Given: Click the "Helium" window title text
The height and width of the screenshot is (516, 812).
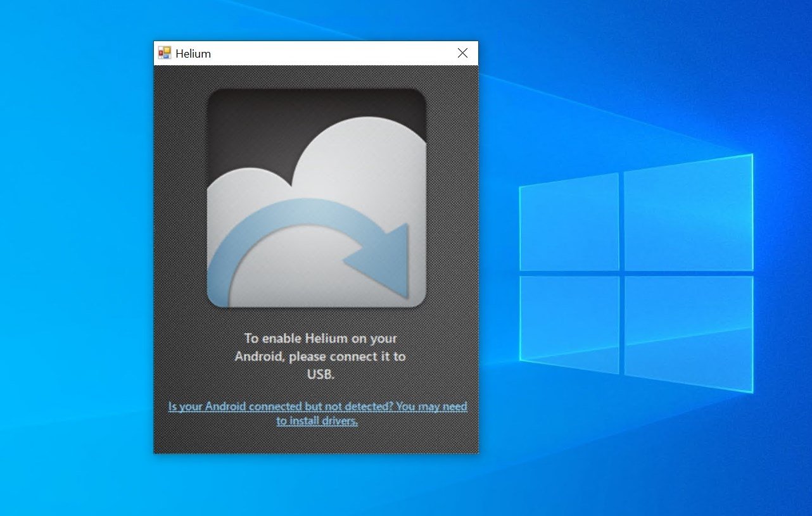Looking at the screenshot, I should 193,54.
